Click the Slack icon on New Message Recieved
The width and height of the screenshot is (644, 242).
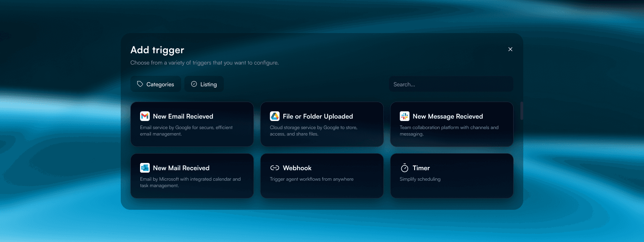(405, 116)
